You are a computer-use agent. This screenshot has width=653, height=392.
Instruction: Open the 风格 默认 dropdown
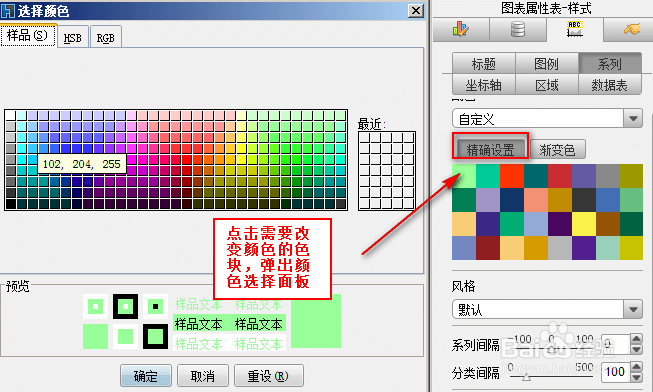547,310
